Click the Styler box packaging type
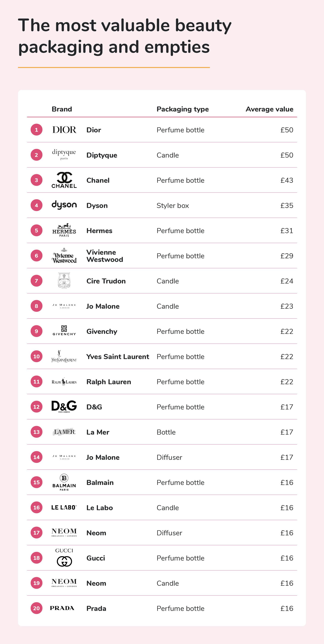This screenshot has width=324, height=644. point(173,205)
